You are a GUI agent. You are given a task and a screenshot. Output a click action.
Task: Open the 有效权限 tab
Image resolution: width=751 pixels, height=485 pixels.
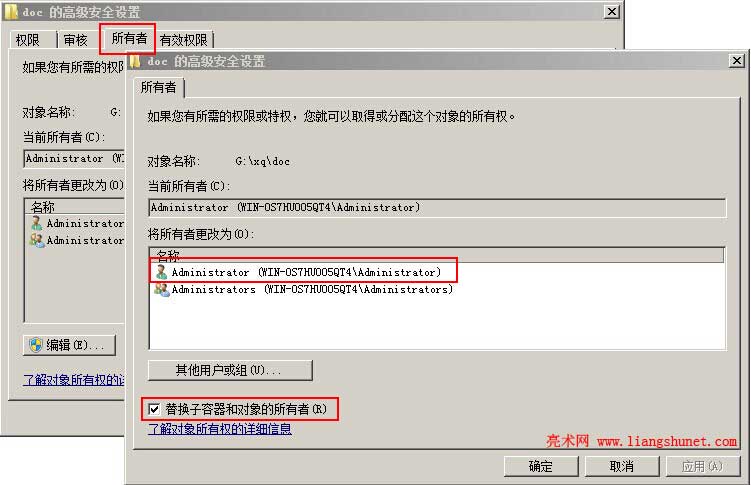(183, 40)
